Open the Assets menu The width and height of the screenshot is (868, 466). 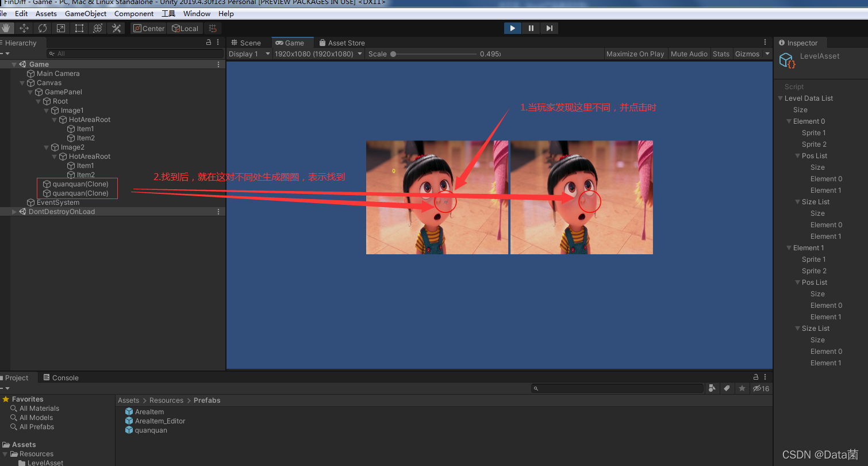pos(46,13)
